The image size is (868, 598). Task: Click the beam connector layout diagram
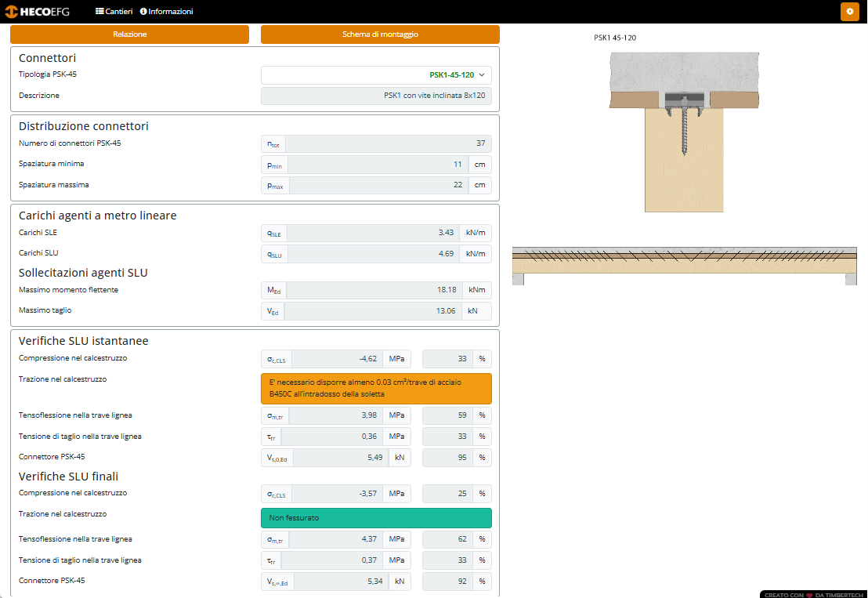[x=684, y=266]
